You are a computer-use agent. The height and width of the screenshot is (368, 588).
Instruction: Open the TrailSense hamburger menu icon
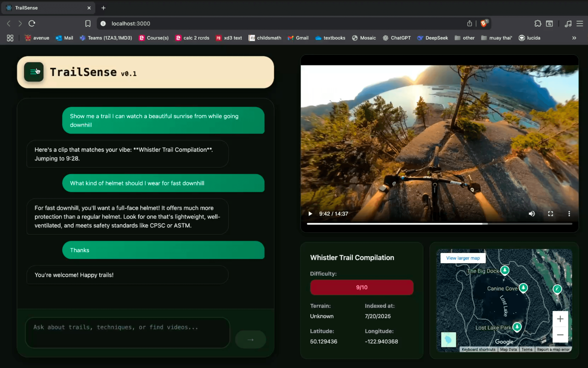point(34,72)
